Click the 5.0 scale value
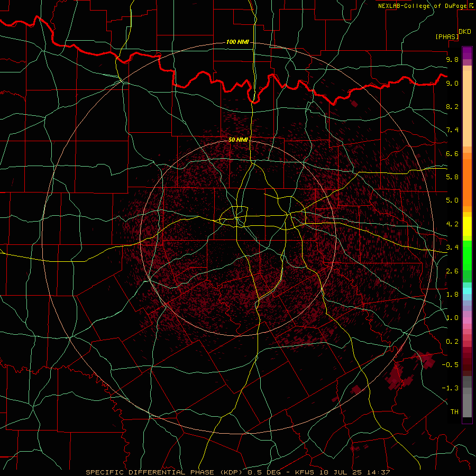Image resolution: width=476 pixels, height=476 pixels. 452,200
